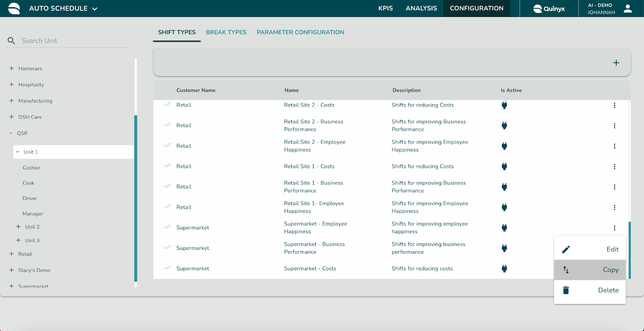
Task: Open kebab menu for Retail Site 2 - Business Performance
Action: 615,126
